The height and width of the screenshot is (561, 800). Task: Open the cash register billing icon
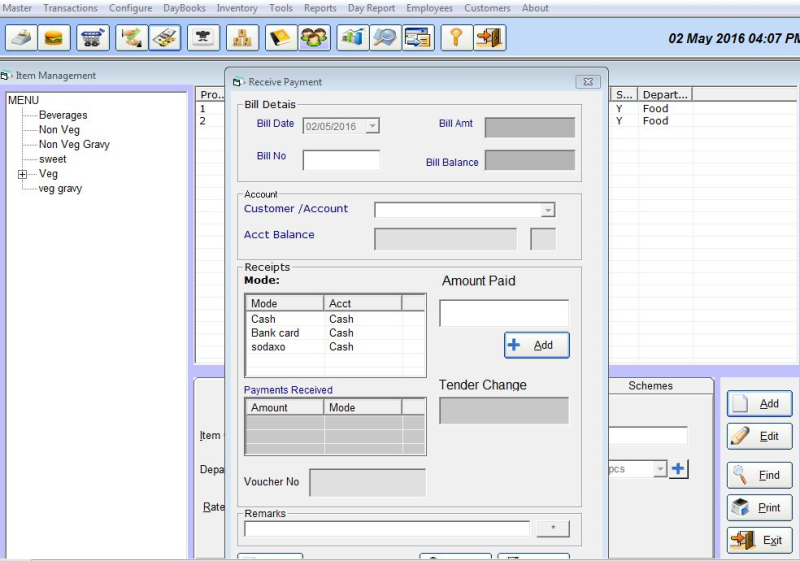point(21,38)
